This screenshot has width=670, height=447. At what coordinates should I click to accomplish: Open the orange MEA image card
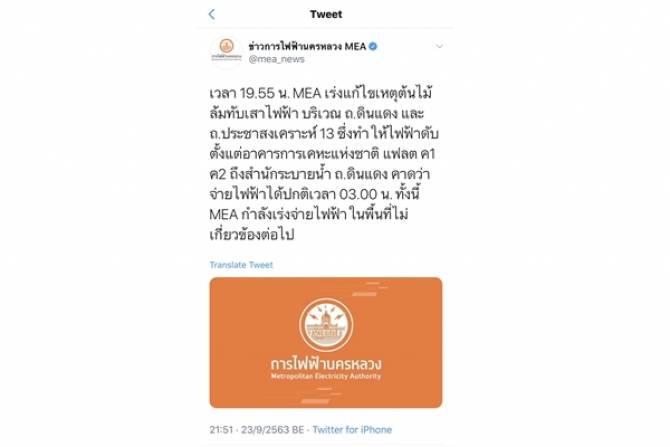(x=326, y=342)
